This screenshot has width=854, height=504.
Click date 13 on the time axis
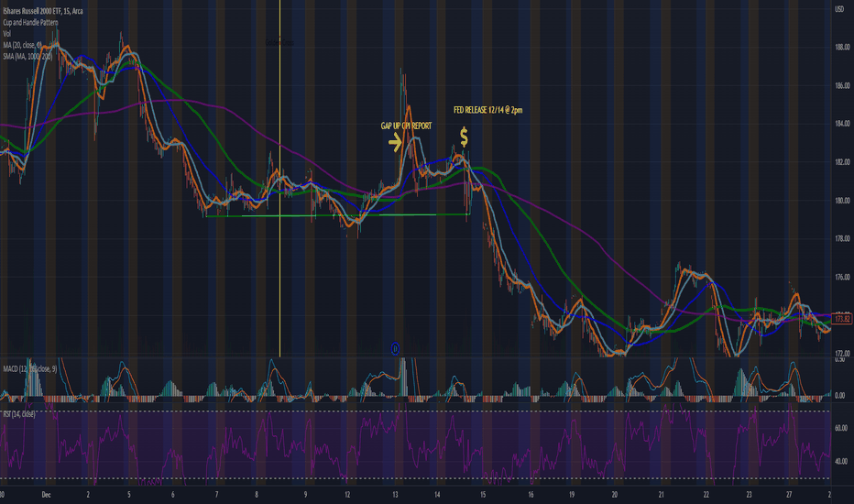click(x=395, y=495)
